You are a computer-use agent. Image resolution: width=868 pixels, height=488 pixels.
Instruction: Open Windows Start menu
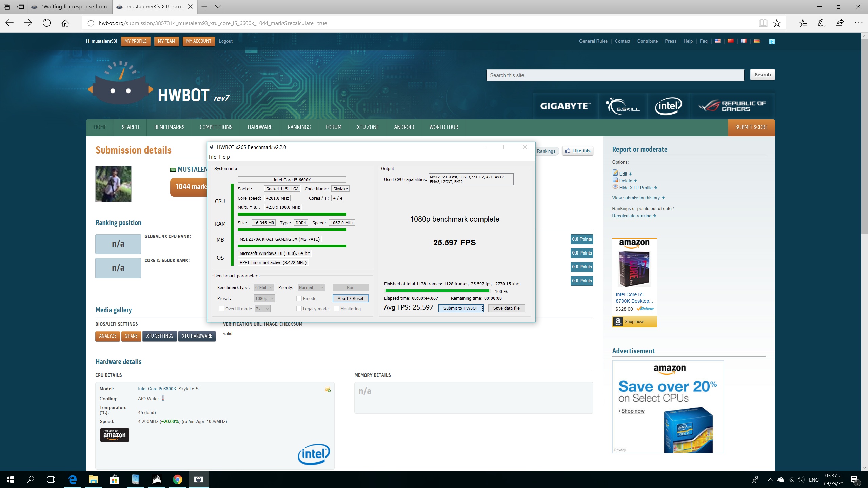click(10, 480)
